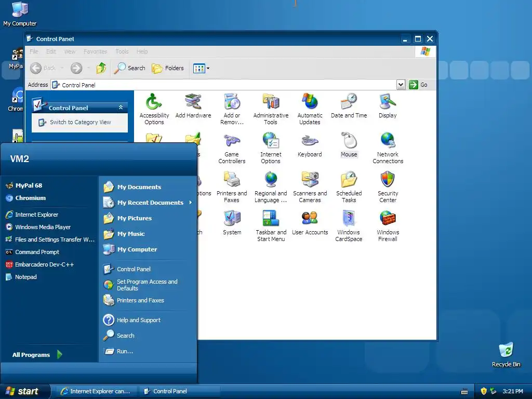Open Files and Settings Transfer Wizard

(x=50, y=240)
